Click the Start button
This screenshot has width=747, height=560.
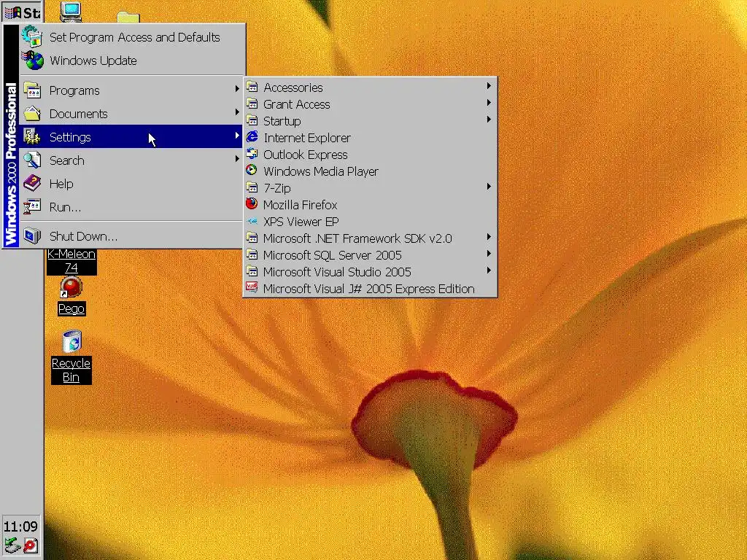pyautogui.click(x=23, y=12)
